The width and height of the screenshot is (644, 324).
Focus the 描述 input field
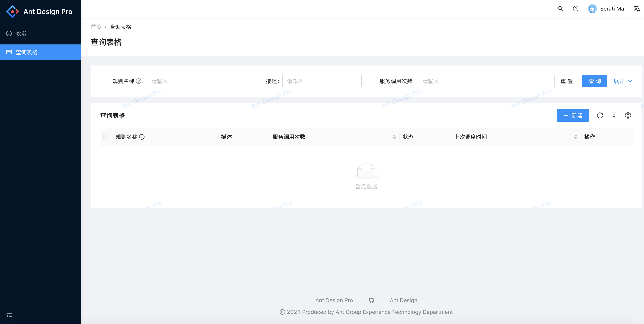(322, 81)
